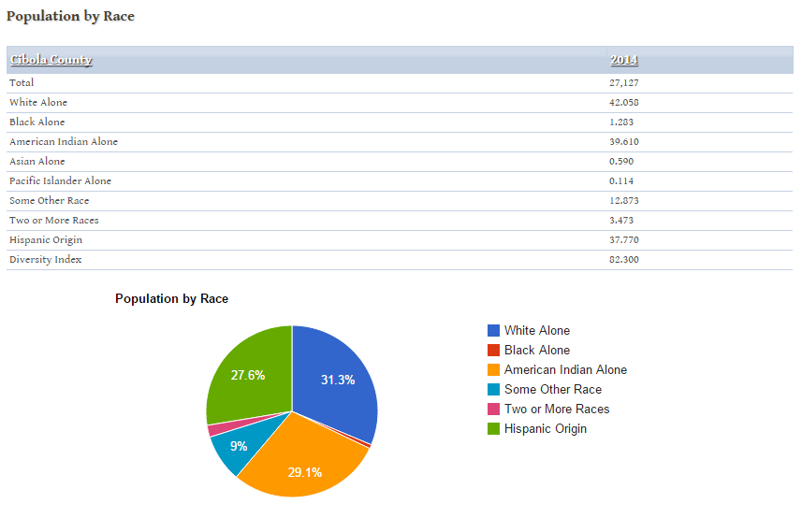Click the red Black Alone legend swatch
This screenshot has height=532, width=802.
point(493,350)
